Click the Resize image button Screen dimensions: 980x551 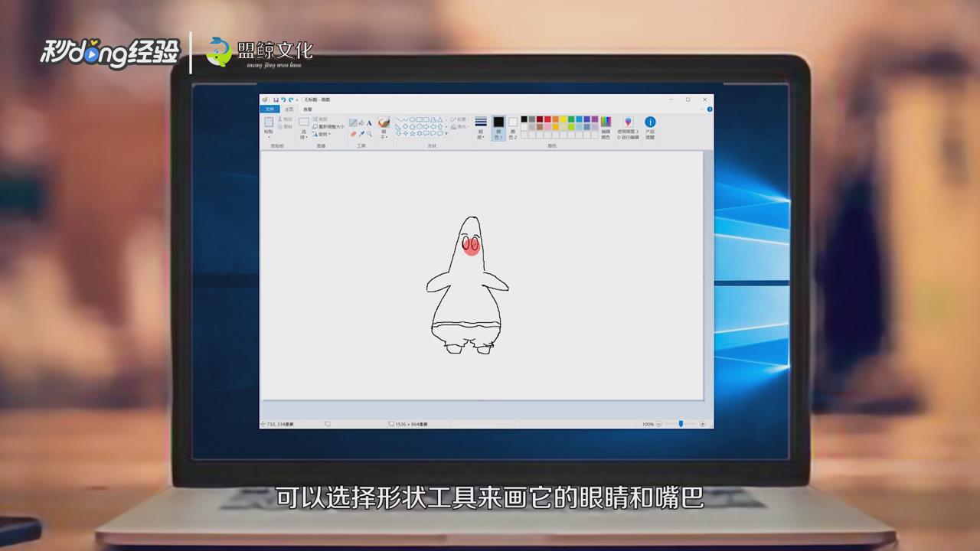(328, 126)
